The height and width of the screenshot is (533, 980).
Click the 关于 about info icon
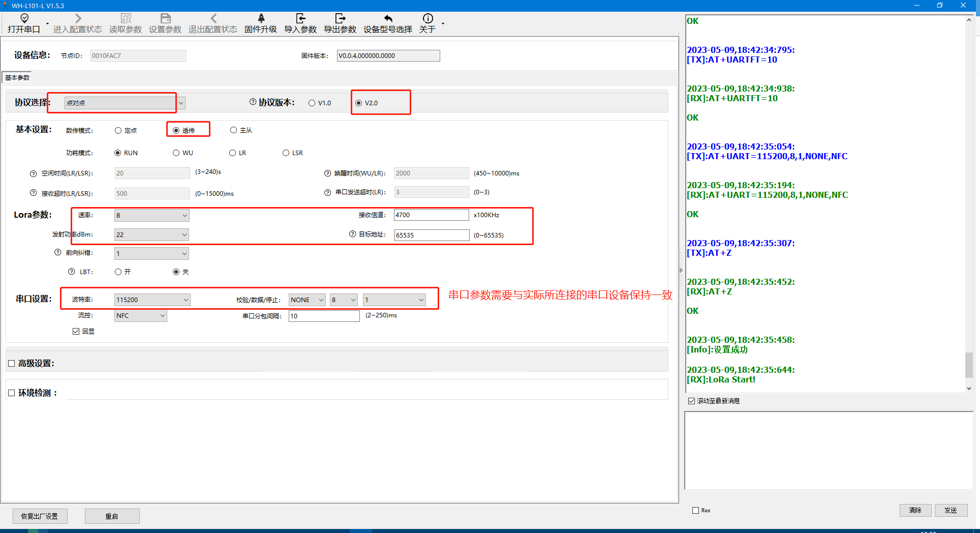pos(427,19)
